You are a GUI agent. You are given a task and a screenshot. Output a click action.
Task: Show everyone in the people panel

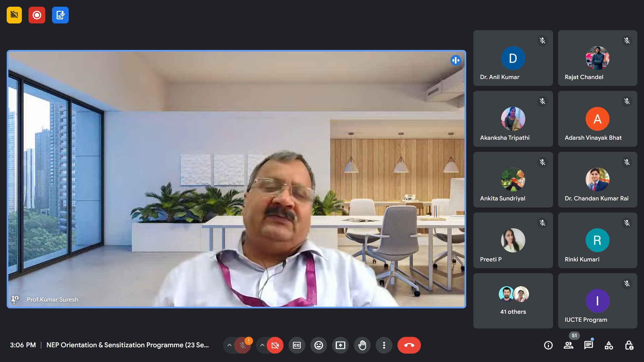click(569, 345)
